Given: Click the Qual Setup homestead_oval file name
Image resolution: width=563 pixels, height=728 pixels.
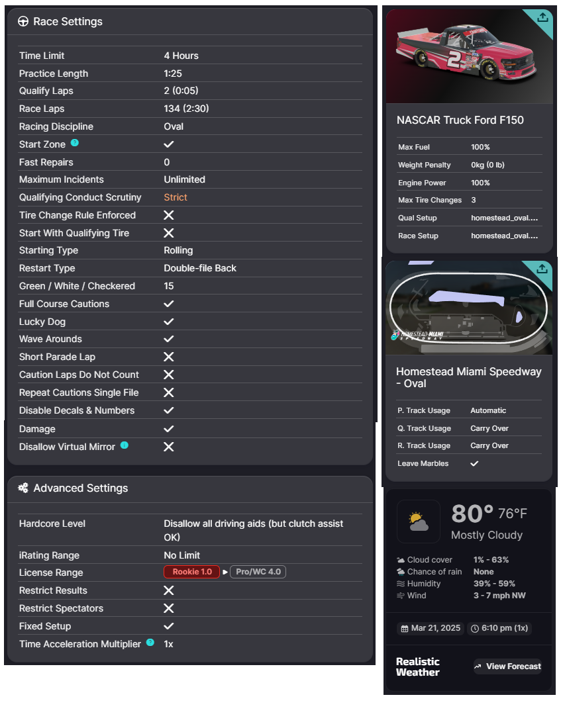Looking at the screenshot, I should pos(505,218).
